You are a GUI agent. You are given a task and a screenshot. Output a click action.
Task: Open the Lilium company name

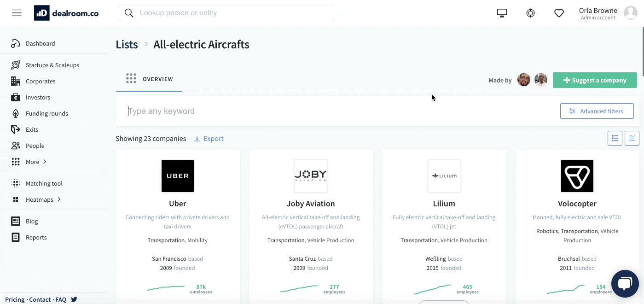[444, 204]
